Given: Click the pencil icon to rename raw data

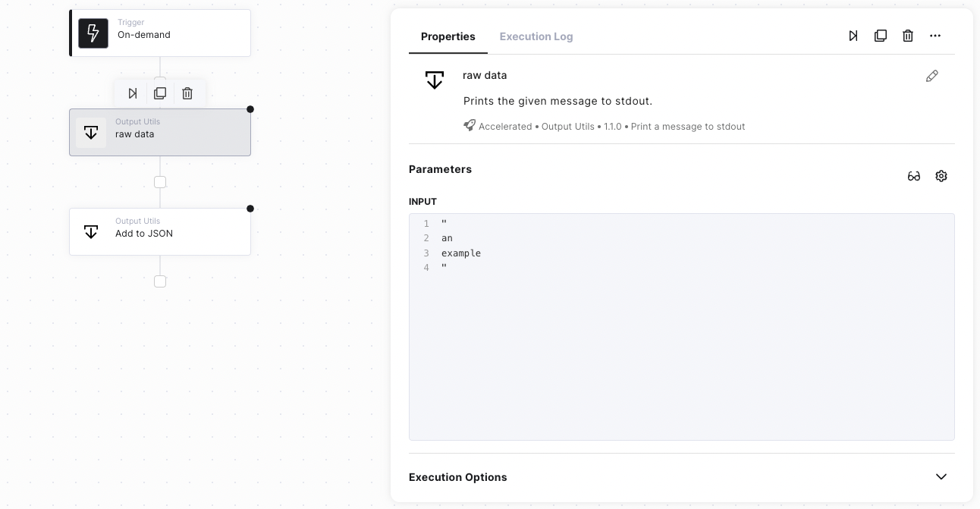Looking at the screenshot, I should point(932,76).
